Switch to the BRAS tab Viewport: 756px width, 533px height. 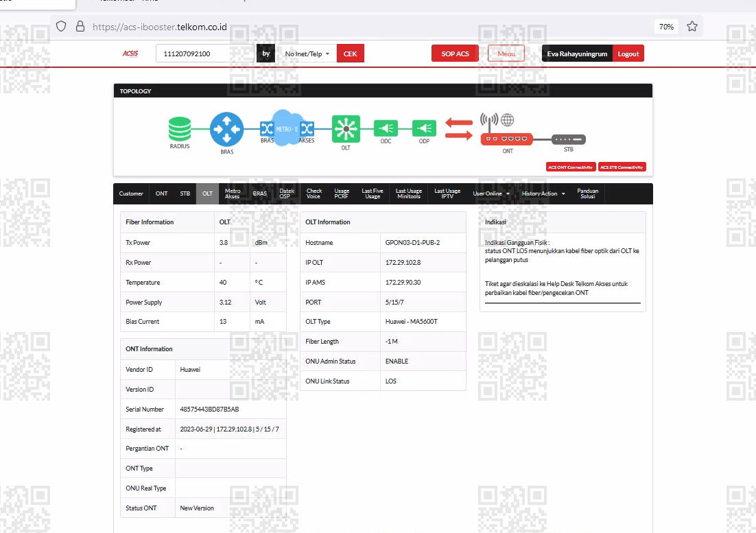(x=260, y=193)
